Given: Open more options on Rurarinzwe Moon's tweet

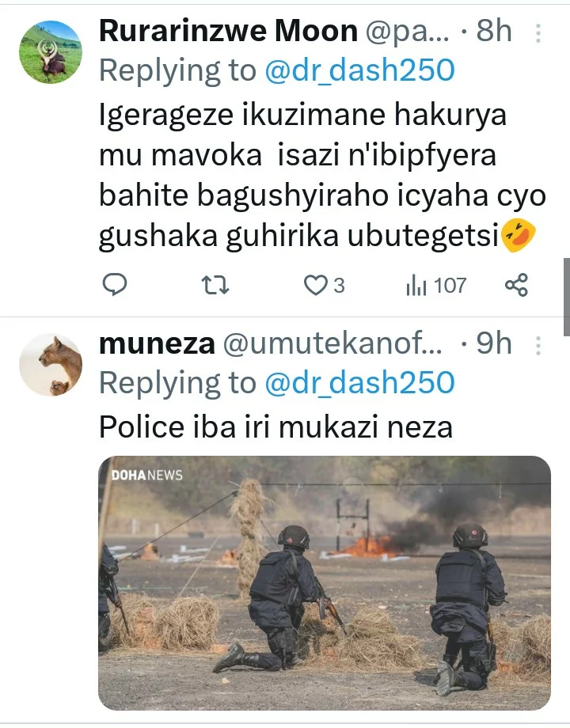Looking at the screenshot, I should coord(538,33).
